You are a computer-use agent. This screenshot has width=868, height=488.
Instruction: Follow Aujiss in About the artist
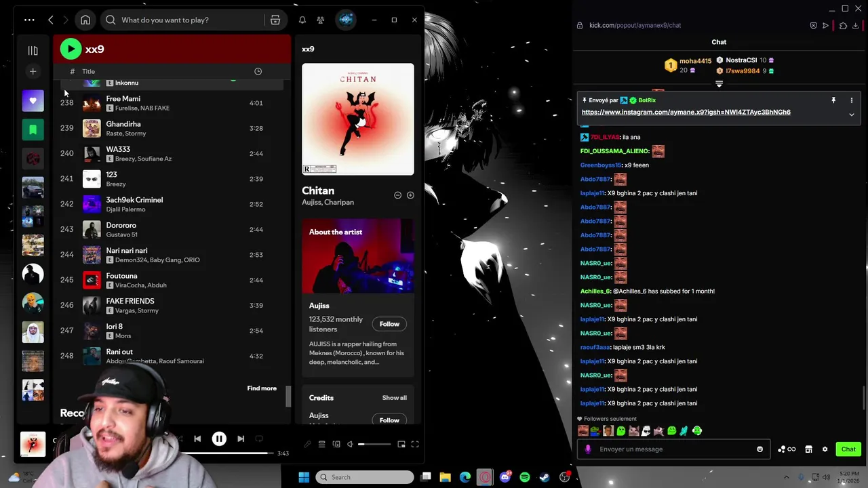point(389,324)
